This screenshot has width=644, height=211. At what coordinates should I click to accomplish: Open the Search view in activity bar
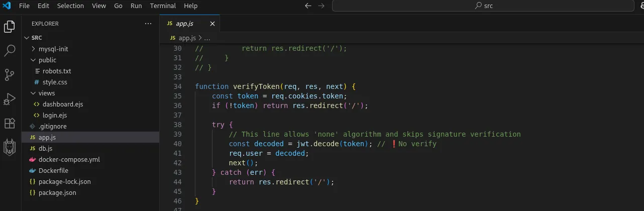pyautogui.click(x=9, y=51)
